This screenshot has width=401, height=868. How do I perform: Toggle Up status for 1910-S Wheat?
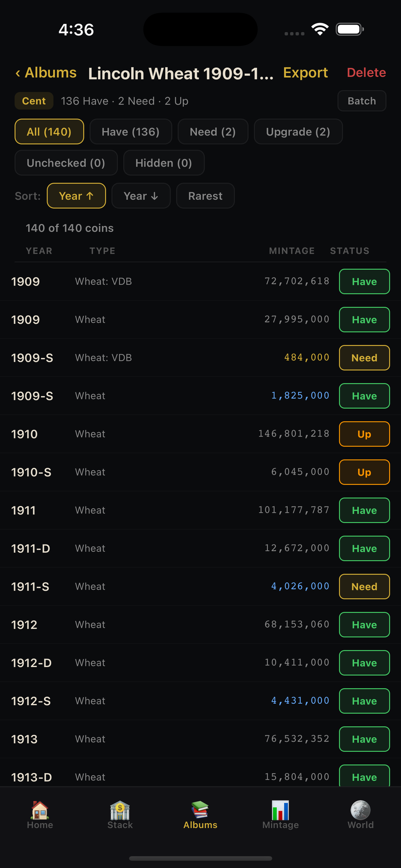[x=364, y=472]
